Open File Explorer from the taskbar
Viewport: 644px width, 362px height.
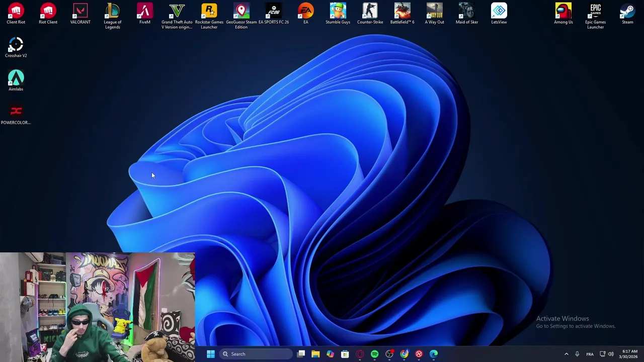click(x=315, y=354)
